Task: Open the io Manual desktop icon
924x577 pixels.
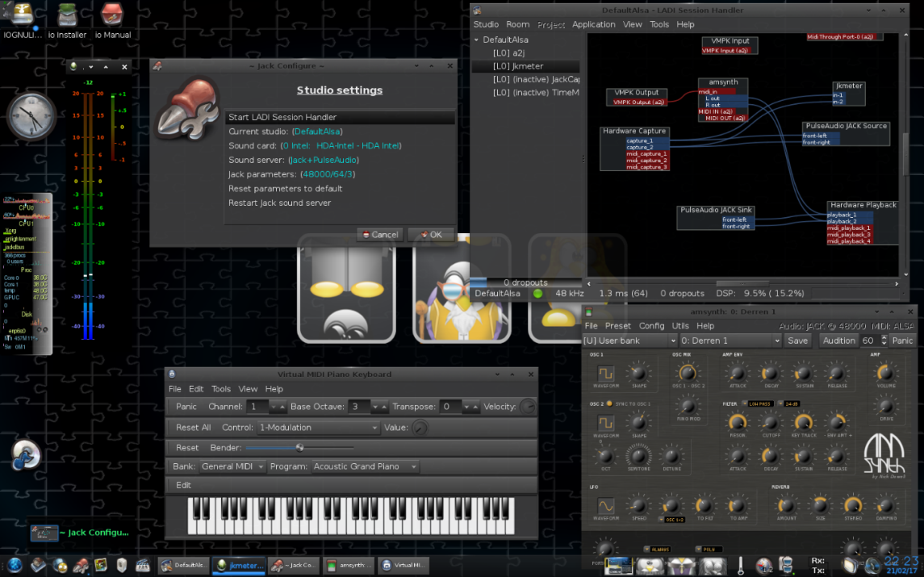Action: pyautogui.click(x=112, y=15)
